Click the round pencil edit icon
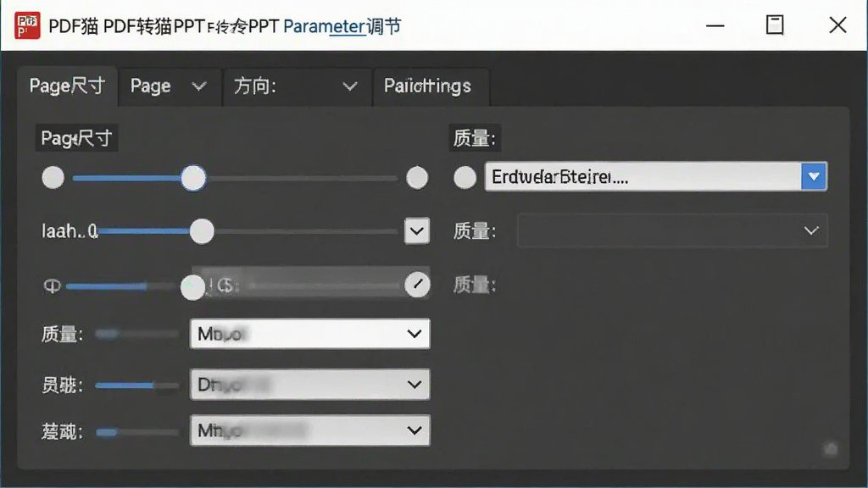Viewport: 868px width, 488px height. point(417,285)
